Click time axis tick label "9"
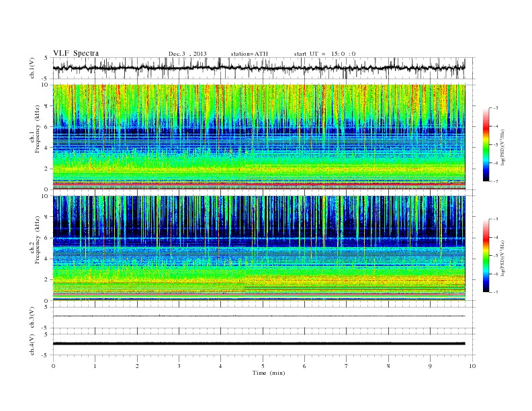532x411 pixels. (x=430, y=366)
